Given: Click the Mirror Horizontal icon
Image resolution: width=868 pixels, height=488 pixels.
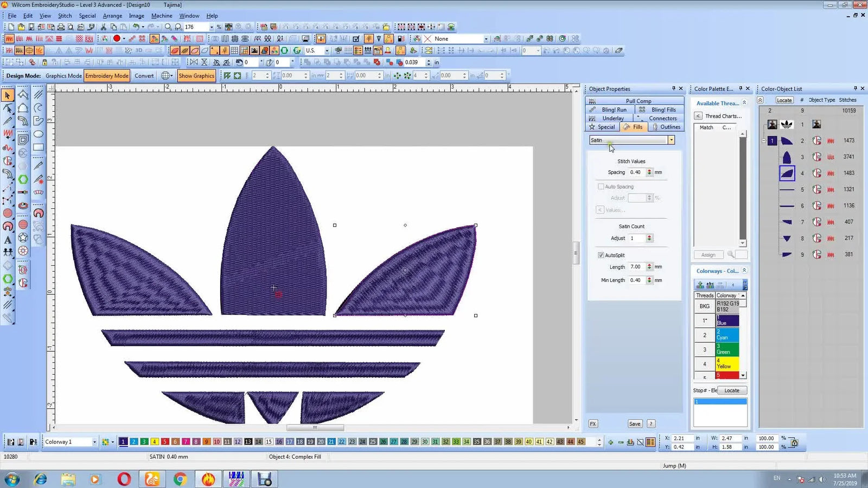Looking at the screenshot, I should 194,62.
